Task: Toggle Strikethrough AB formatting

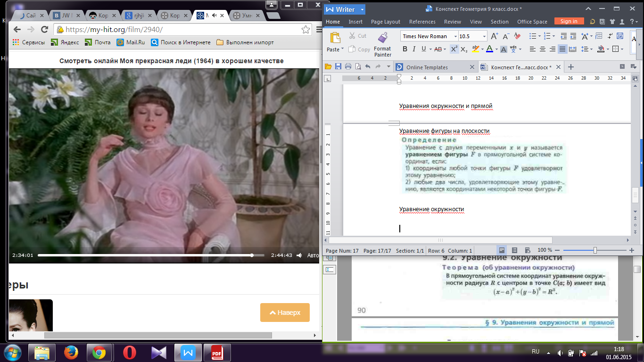Action: coord(438,49)
